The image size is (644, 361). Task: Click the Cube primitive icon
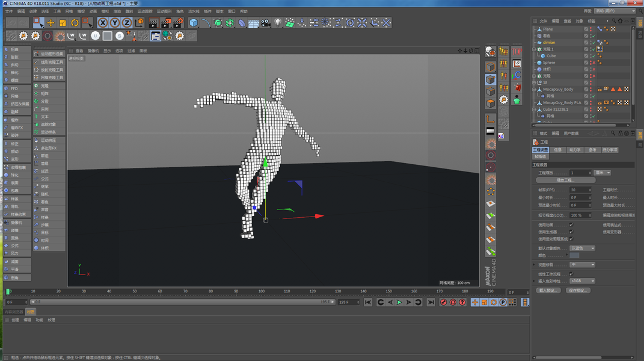point(194,23)
